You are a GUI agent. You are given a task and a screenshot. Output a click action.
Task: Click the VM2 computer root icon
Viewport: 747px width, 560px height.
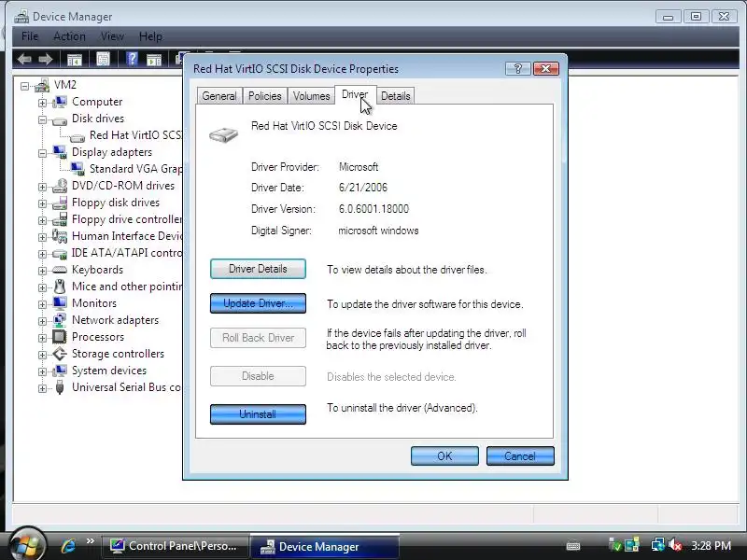tap(42, 85)
